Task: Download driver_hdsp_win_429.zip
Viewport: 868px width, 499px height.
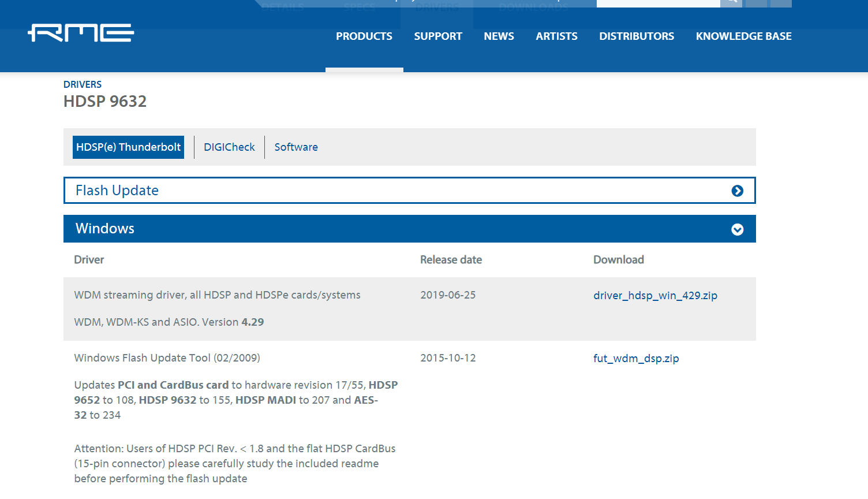Action: pyautogui.click(x=655, y=296)
